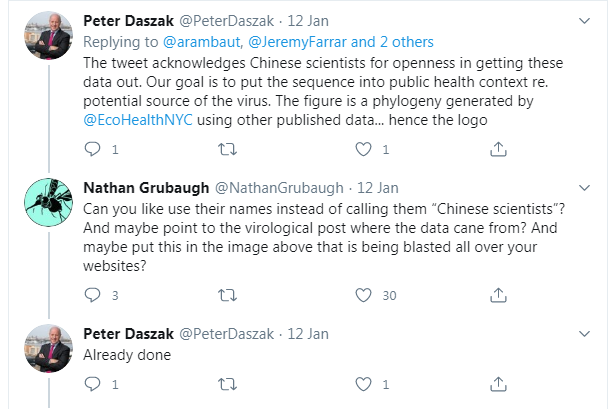
Task: Reply to Peter Daszak's first tweet
Action: 93,150
